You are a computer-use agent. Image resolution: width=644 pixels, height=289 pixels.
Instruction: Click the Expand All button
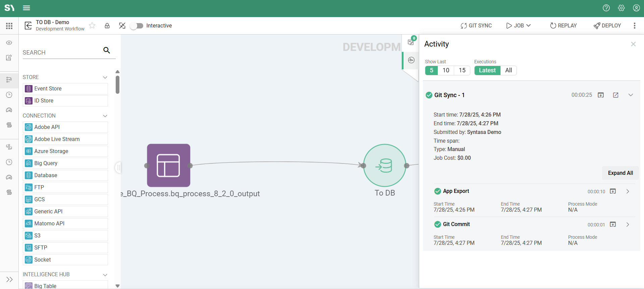[x=620, y=173]
